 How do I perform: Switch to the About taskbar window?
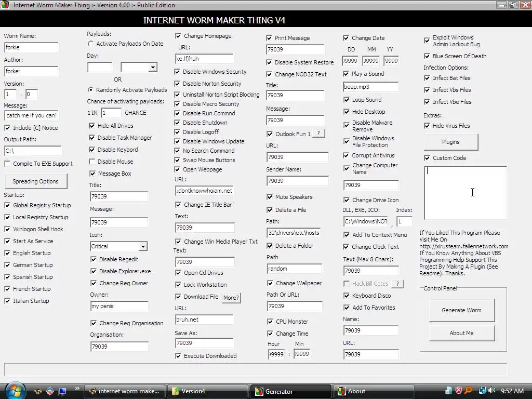(x=374, y=391)
